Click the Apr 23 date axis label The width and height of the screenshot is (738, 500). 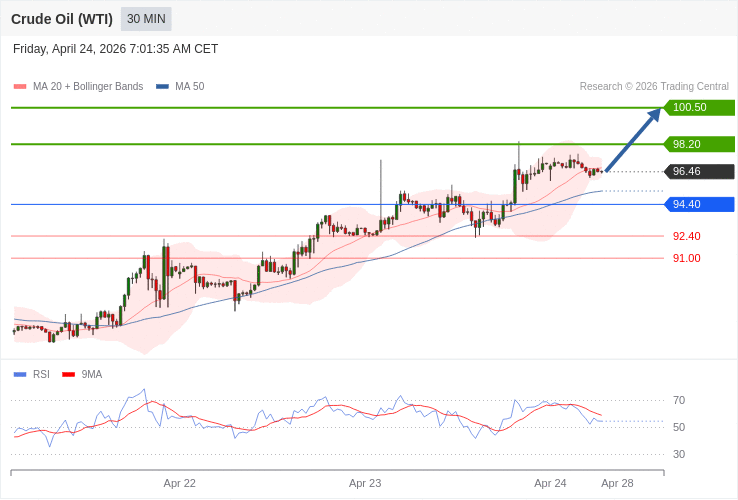[365, 483]
